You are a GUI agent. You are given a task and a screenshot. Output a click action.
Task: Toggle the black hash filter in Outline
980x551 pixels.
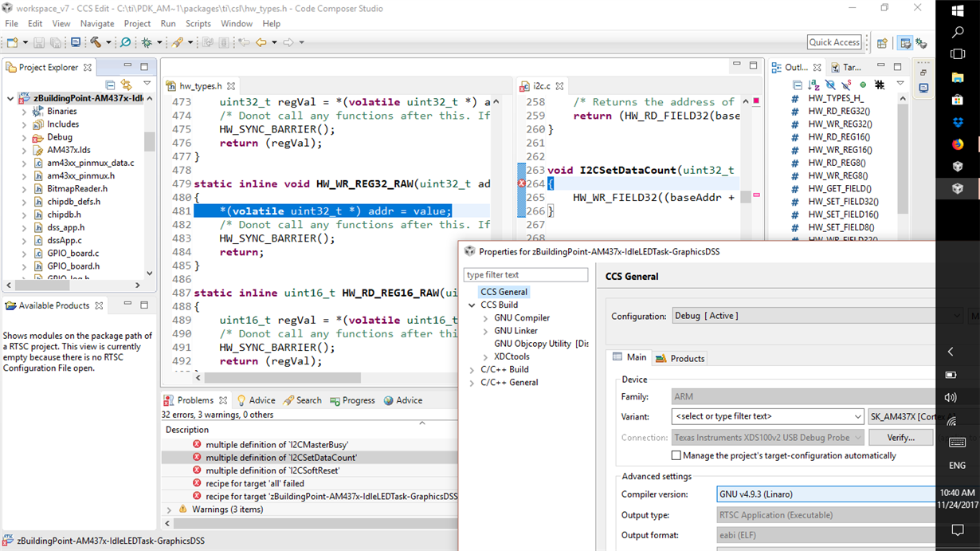880,84
